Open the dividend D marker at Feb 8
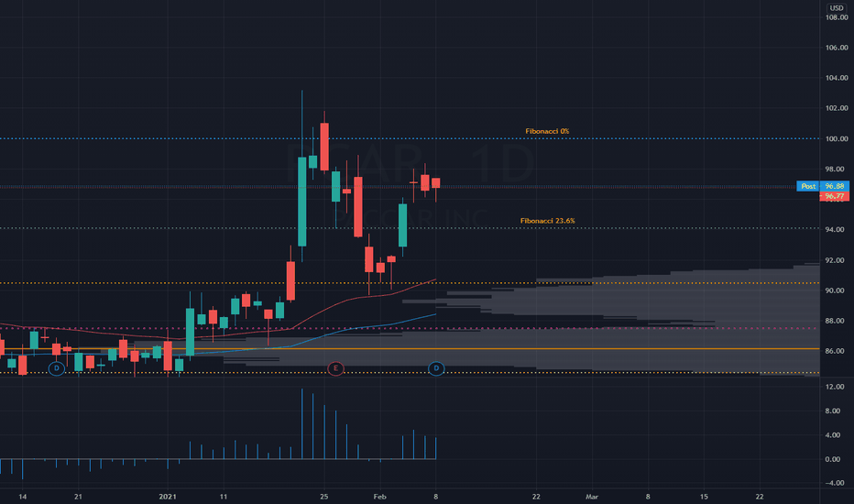This screenshot has width=854, height=504. tap(436, 369)
